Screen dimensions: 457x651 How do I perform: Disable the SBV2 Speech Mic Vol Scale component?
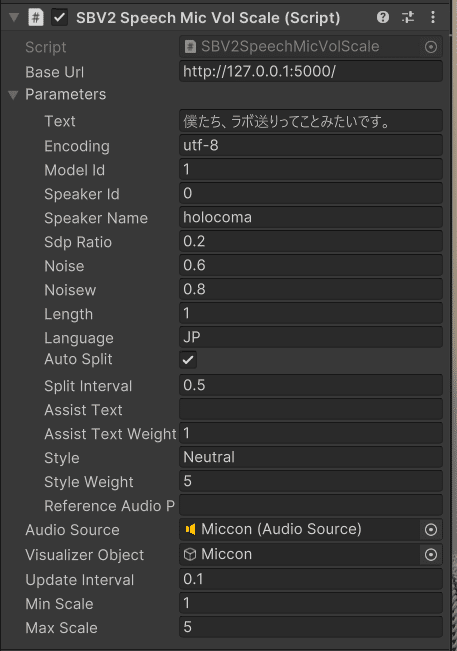60,17
